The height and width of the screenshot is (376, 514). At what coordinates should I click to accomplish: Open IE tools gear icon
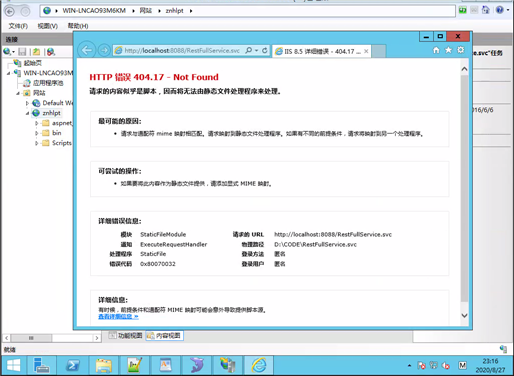click(x=461, y=50)
